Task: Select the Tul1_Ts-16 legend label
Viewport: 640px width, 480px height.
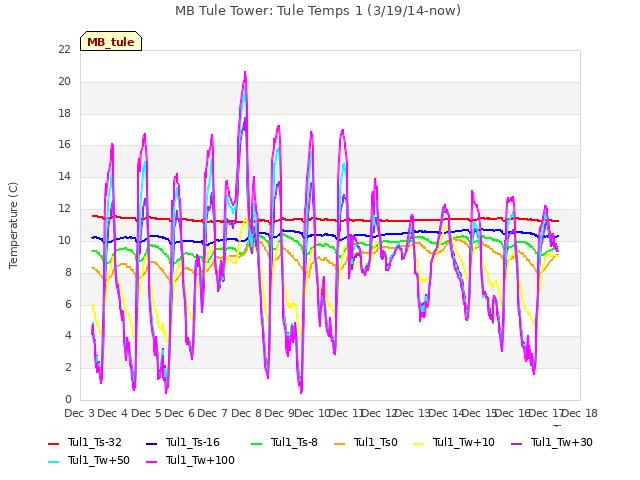Action: click(193, 442)
